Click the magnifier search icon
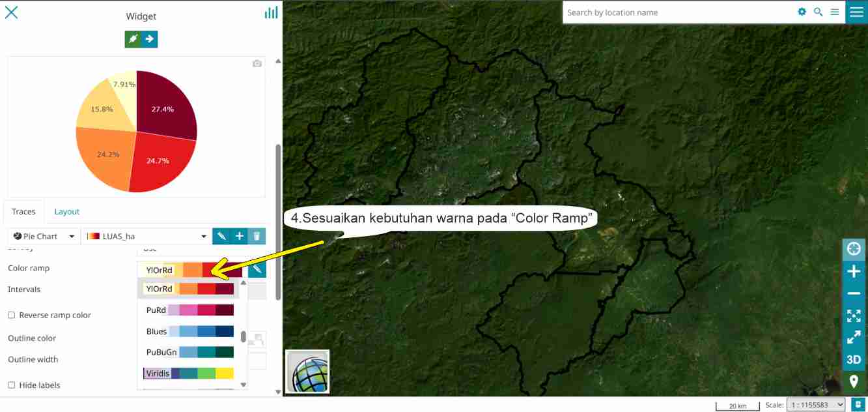The image size is (868, 412). (818, 12)
